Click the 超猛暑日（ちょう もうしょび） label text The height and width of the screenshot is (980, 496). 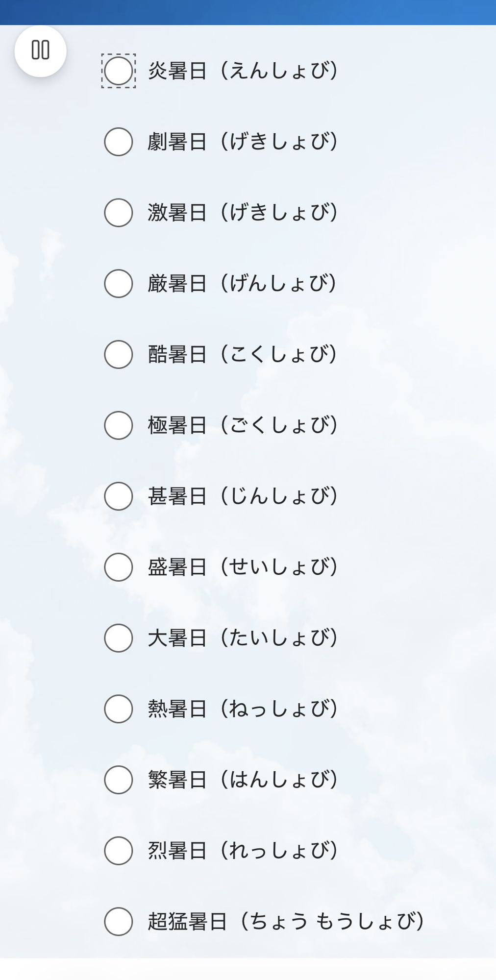pos(286,922)
